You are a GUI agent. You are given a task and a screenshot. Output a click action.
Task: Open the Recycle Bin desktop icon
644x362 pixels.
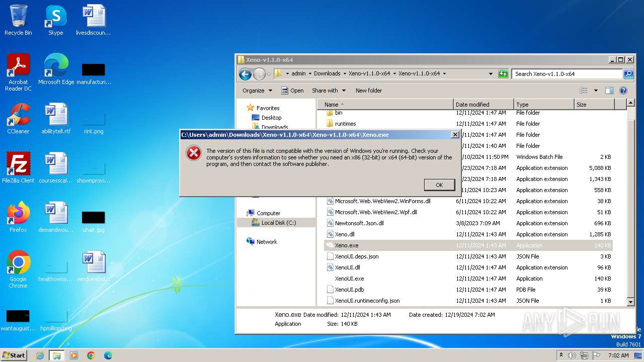pyautogui.click(x=18, y=20)
